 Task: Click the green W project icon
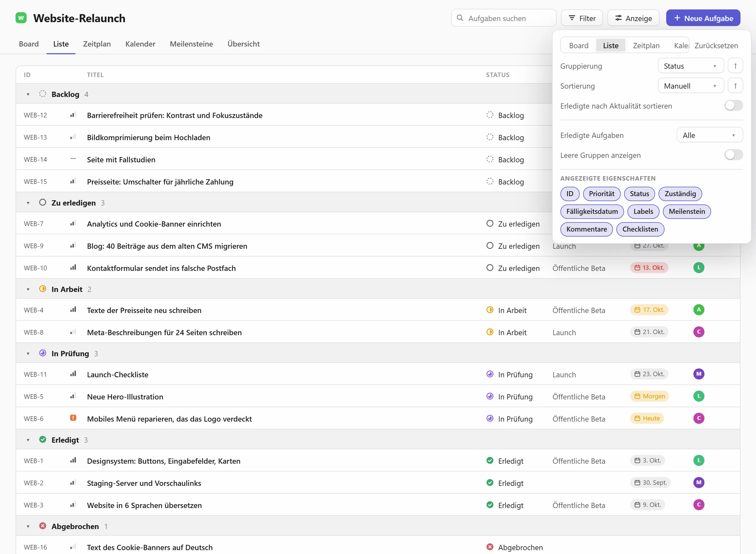(21, 18)
